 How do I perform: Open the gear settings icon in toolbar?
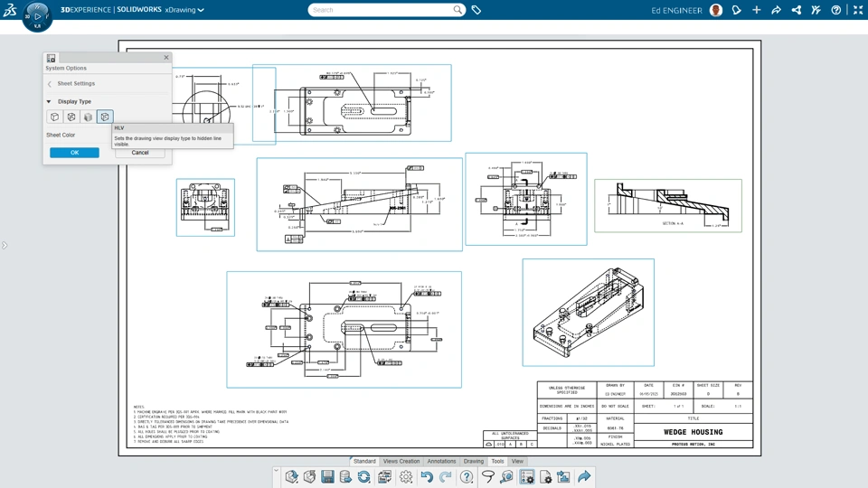click(x=406, y=476)
